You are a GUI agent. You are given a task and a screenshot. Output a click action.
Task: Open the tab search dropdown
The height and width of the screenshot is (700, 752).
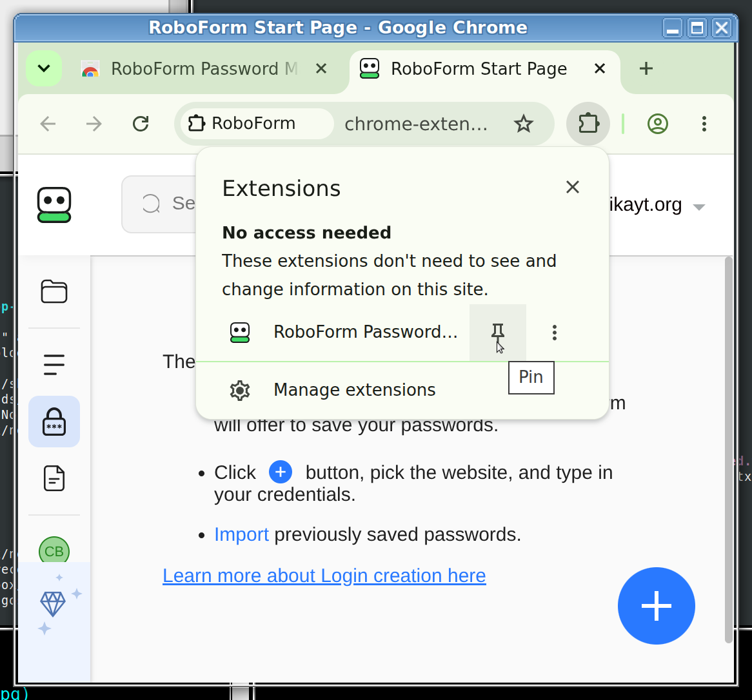click(x=44, y=68)
